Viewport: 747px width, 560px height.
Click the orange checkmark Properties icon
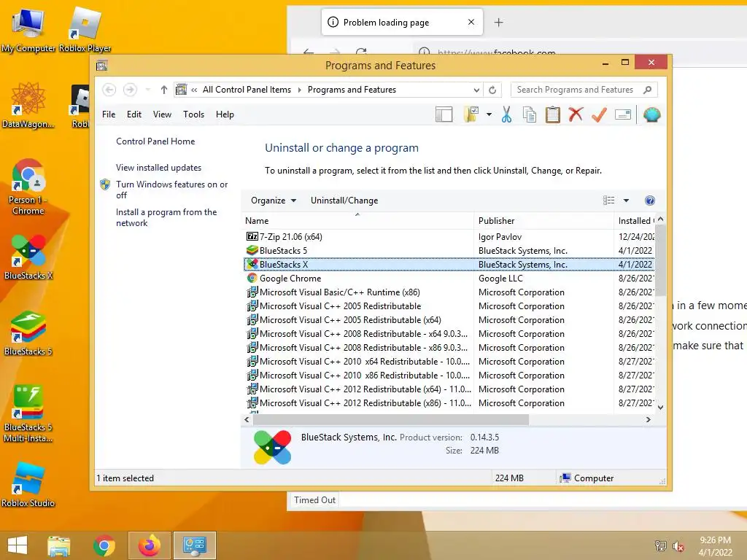point(599,114)
